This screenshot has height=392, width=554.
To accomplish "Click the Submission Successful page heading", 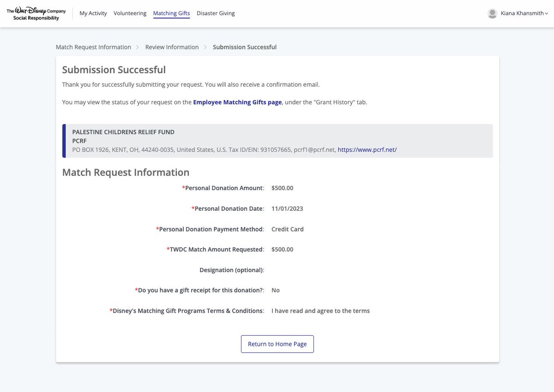I will pos(114,70).
